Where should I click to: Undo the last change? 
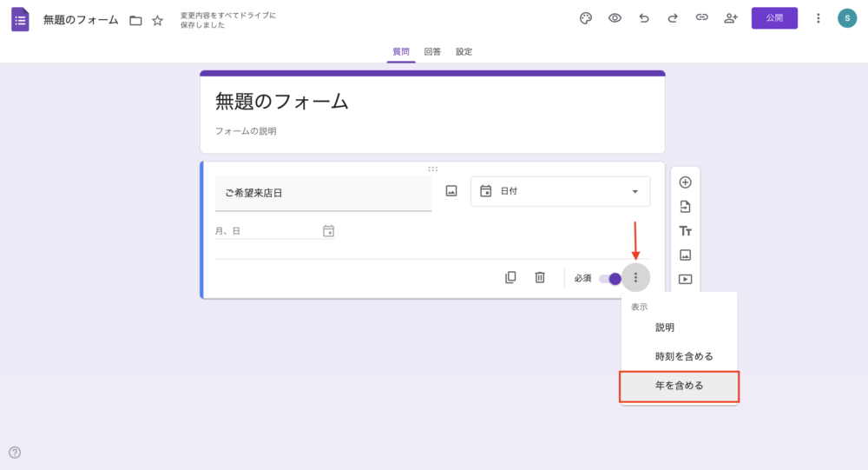tap(644, 18)
